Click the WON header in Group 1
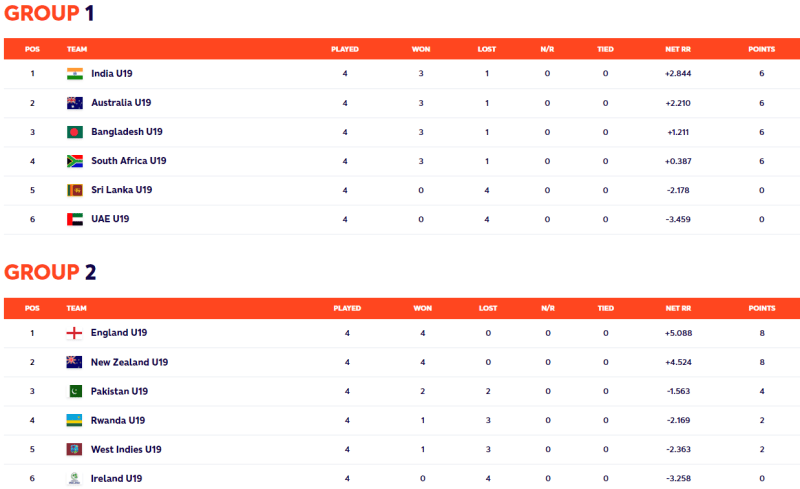 (x=421, y=49)
